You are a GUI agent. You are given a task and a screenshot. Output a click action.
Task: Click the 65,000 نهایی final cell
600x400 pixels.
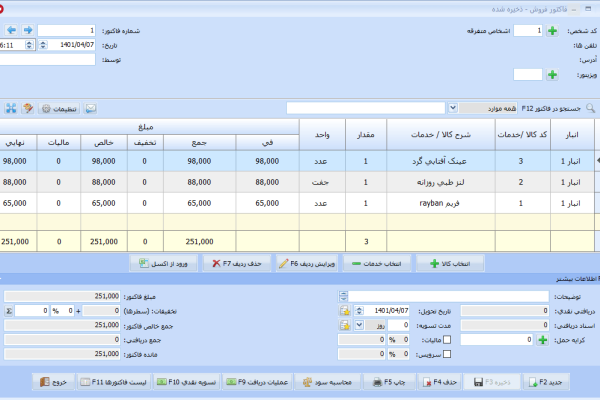point(18,203)
